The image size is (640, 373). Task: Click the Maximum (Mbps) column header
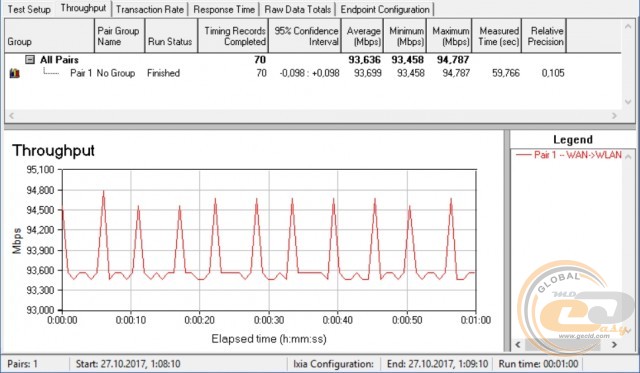point(449,36)
